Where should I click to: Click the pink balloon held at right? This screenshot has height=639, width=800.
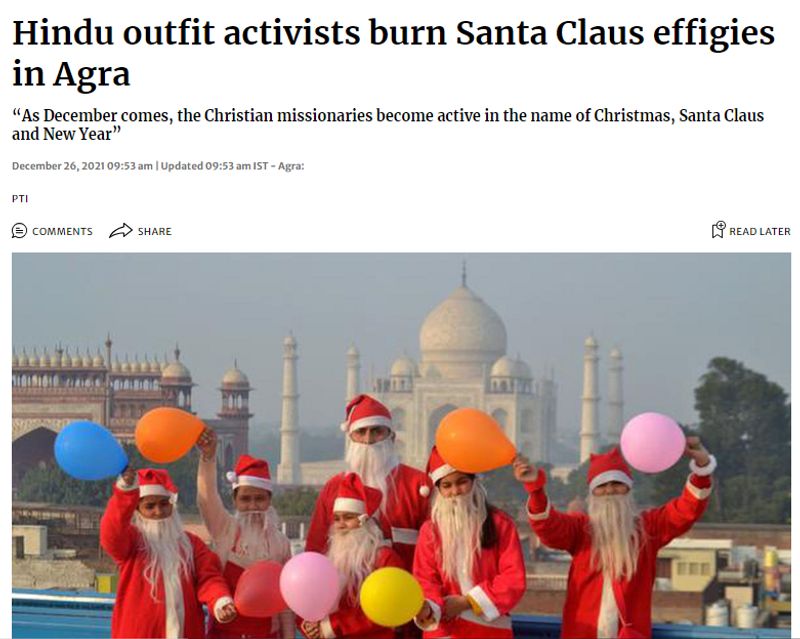tap(653, 443)
